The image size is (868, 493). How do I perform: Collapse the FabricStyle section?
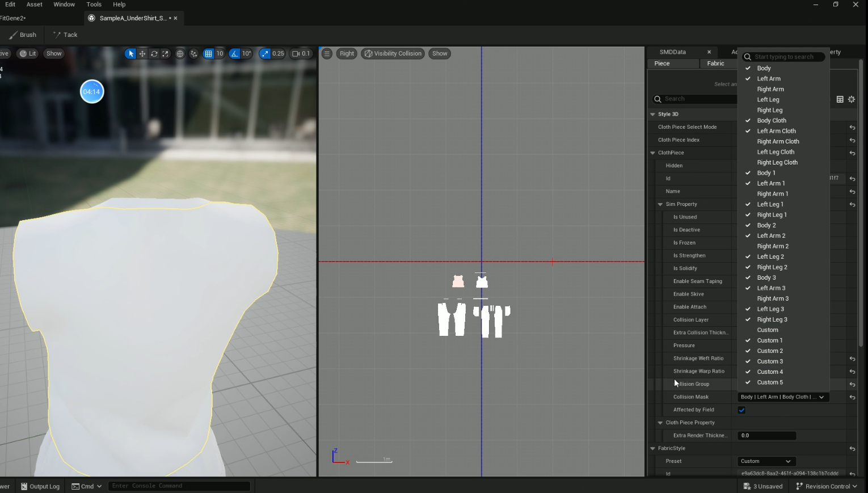[x=652, y=449]
